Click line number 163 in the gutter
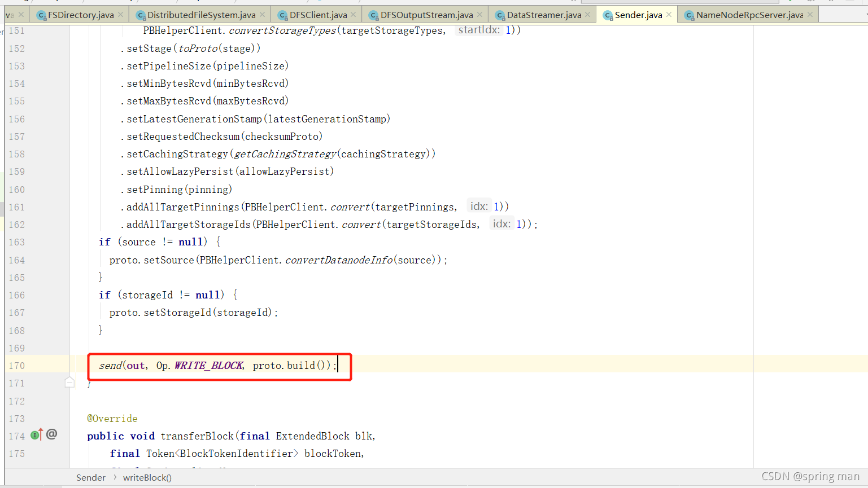 (17, 242)
